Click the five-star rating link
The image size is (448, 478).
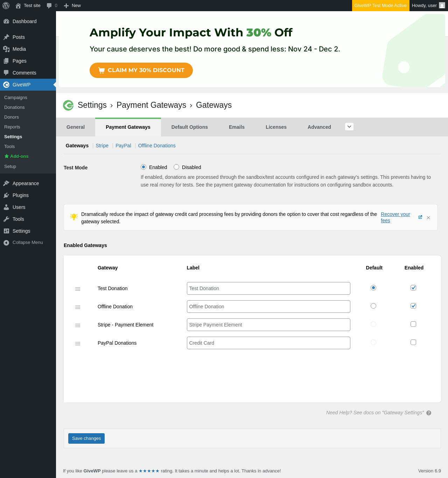[x=149, y=471]
